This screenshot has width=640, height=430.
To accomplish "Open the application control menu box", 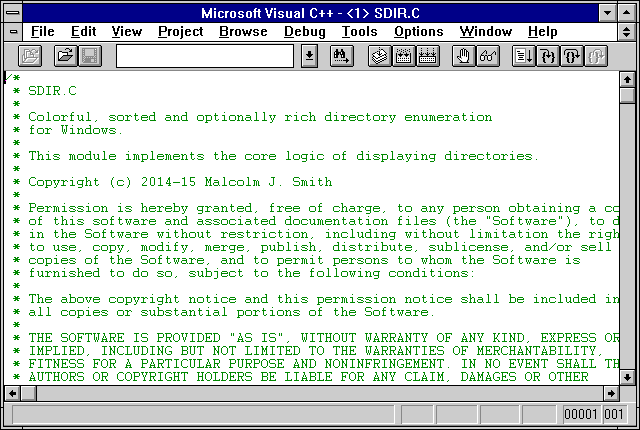I will click(x=13, y=13).
